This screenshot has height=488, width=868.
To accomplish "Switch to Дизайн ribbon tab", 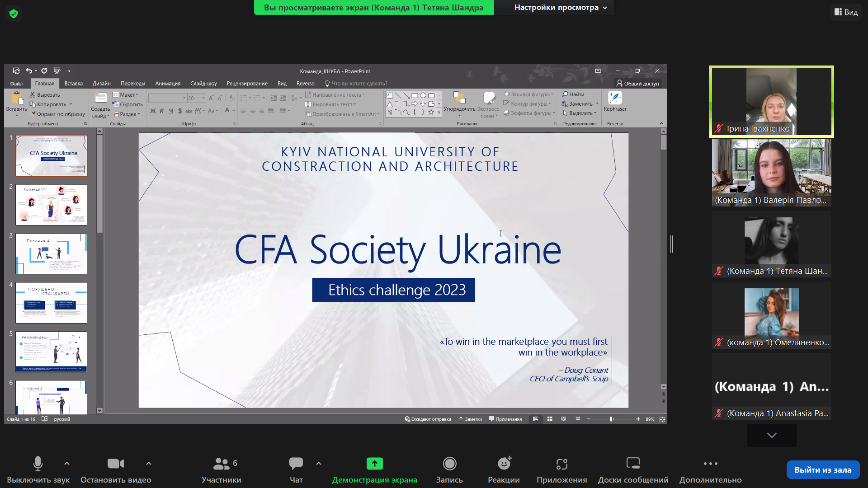I will [102, 84].
